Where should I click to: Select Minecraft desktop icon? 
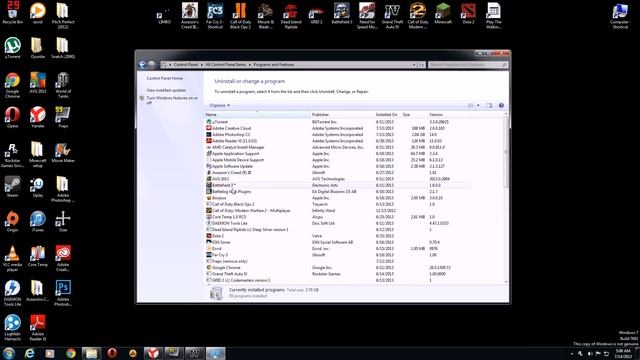(443, 13)
